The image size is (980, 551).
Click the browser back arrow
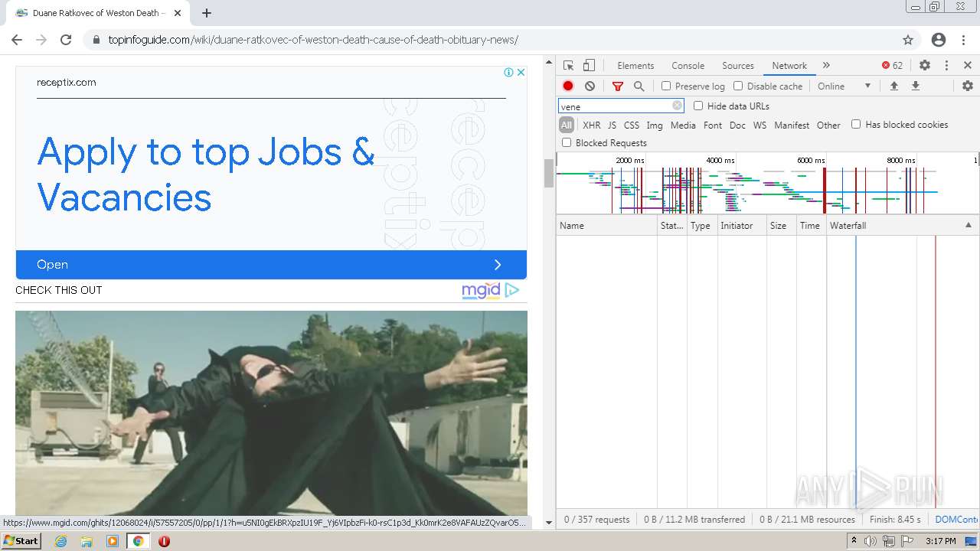[x=17, y=40]
